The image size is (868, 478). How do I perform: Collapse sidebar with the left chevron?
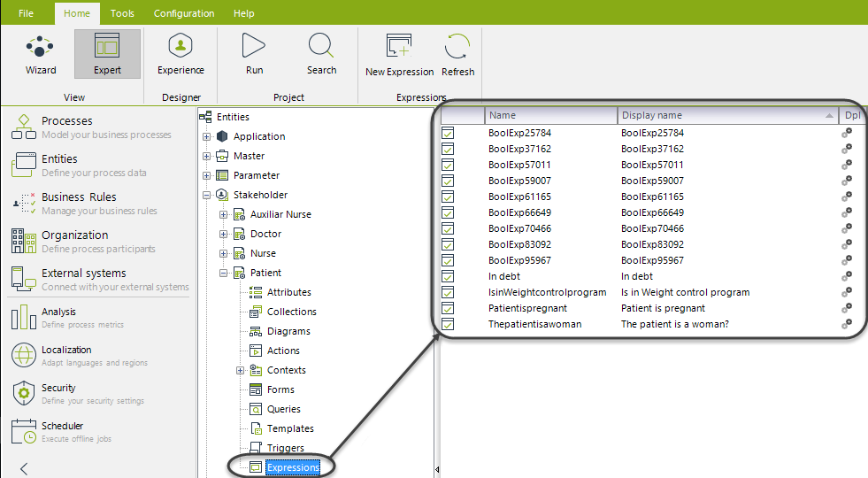24,468
